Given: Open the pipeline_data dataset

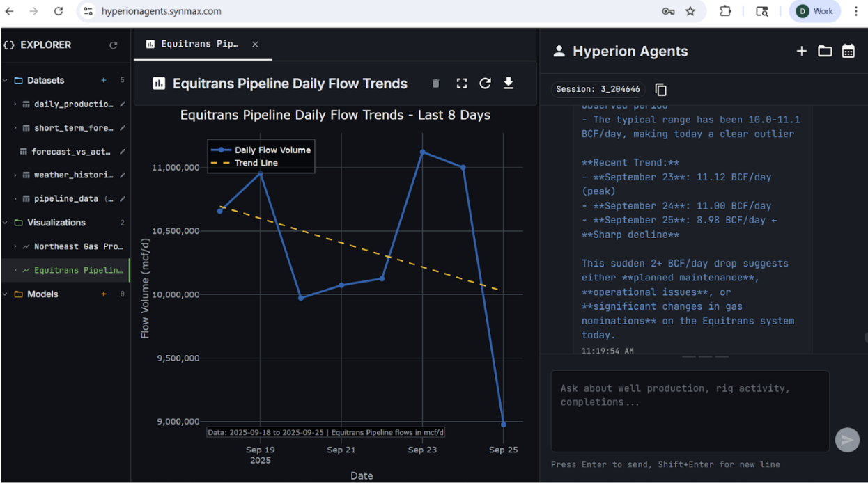Looking at the screenshot, I should point(65,199).
